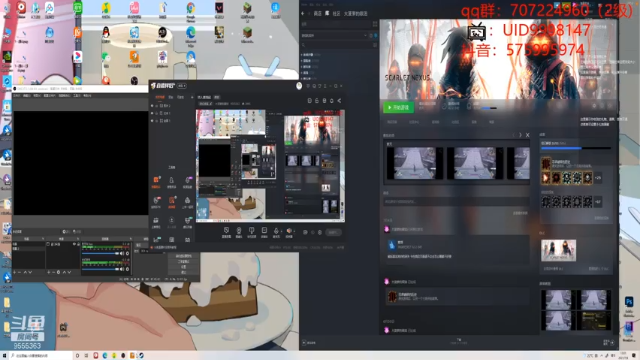The width and height of the screenshot is (640, 360).
Task: Open the Photoshop desktop icon
Action: pyautogui.click(x=629, y=302)
